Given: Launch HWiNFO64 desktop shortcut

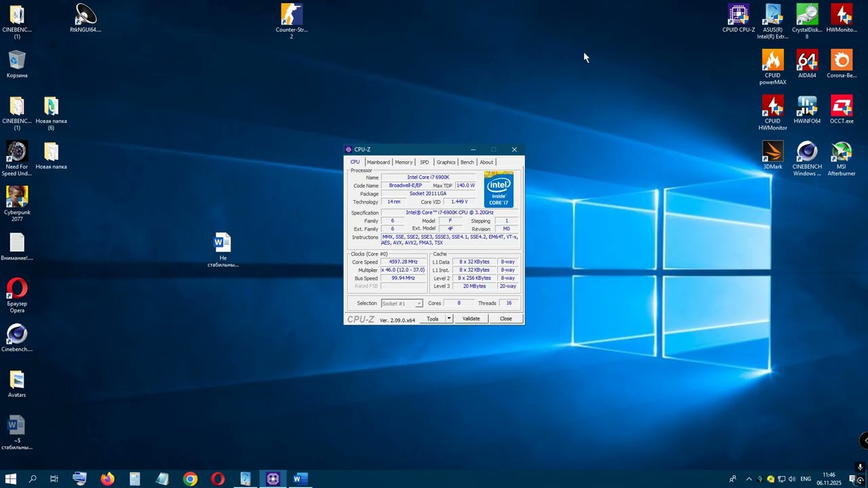Looking at the screenshot, I should click(807, 110).
